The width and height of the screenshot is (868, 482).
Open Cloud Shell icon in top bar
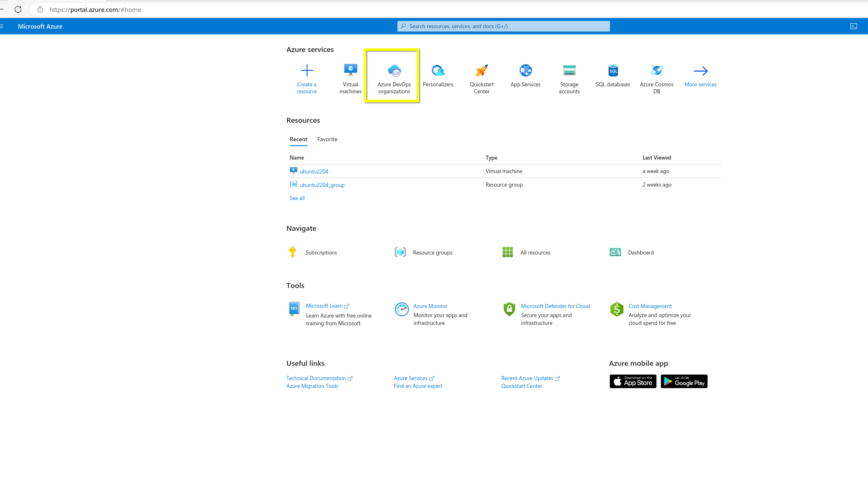[854, 26]
